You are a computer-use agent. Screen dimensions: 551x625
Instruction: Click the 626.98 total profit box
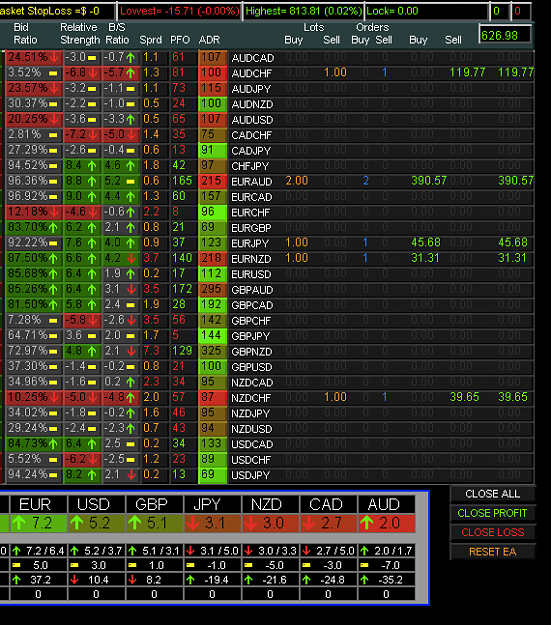tap(505, 35)
